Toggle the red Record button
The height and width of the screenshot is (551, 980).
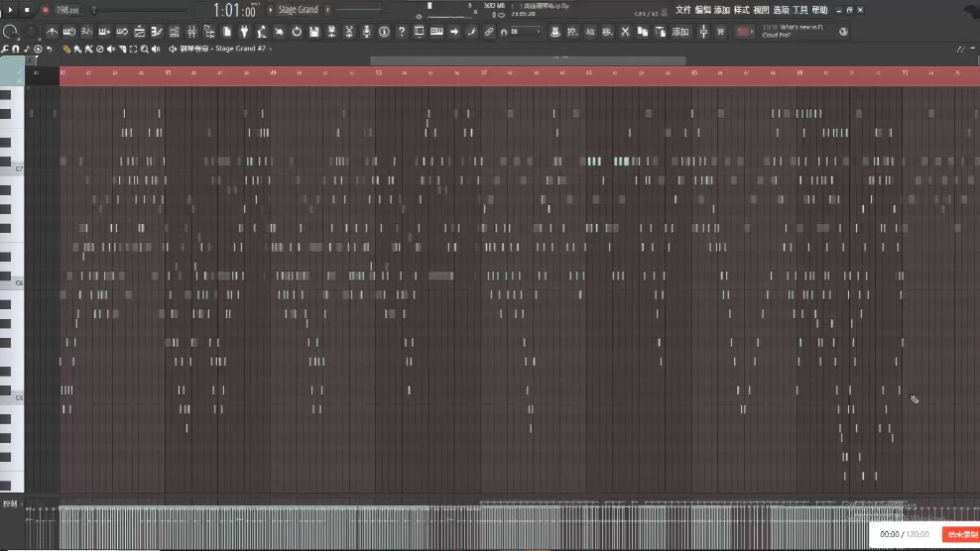point(45,10)
